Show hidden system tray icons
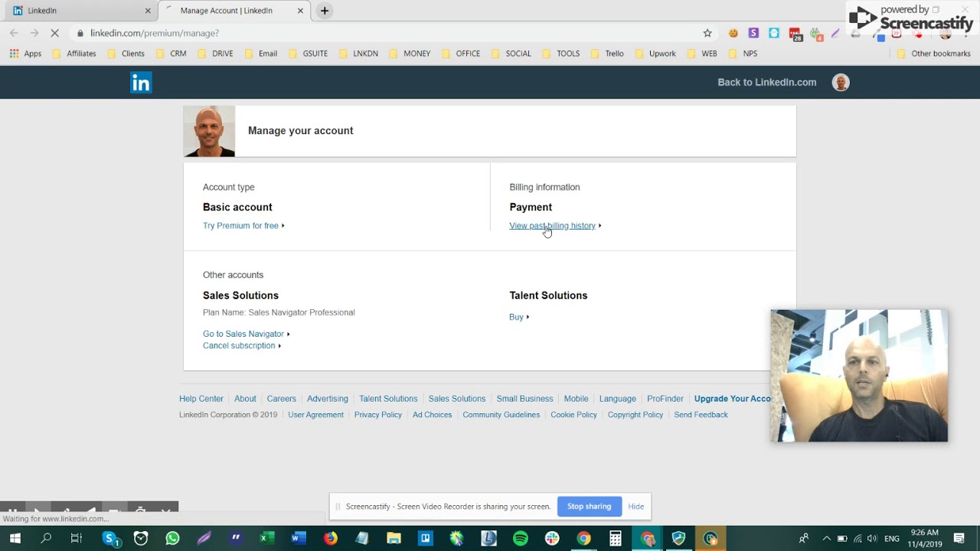The image size is (980, 551). [825, 539]
